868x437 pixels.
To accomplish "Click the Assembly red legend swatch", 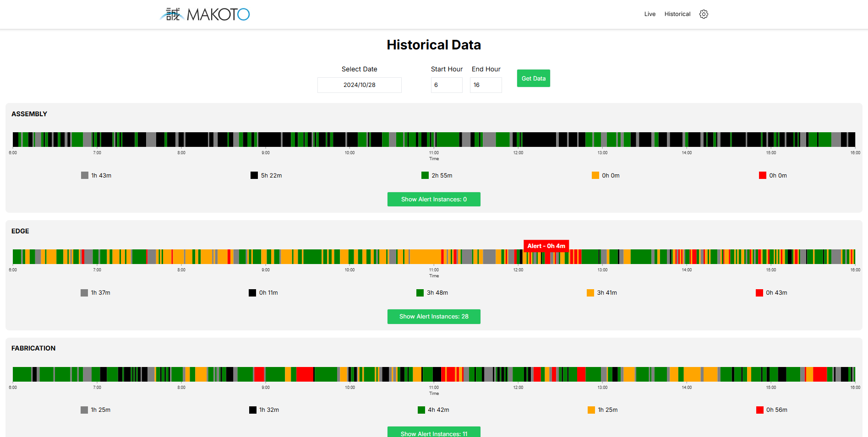I will [763, 175].
